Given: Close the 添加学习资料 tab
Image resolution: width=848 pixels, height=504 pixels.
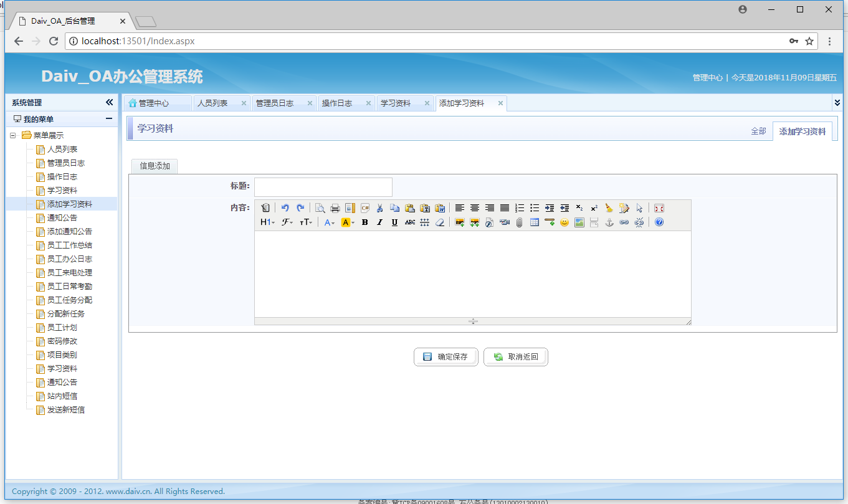Looking at the screenshot, I should click(500, 103).
